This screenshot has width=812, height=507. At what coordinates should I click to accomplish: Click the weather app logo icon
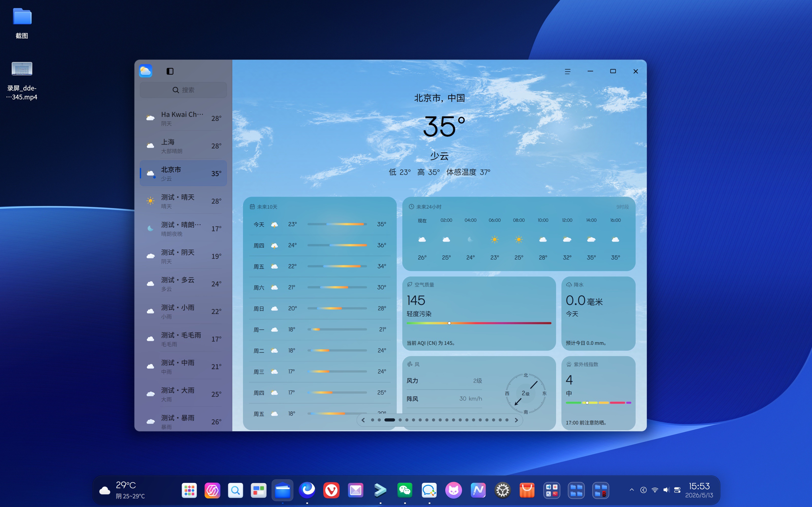[x=146, y=71]
